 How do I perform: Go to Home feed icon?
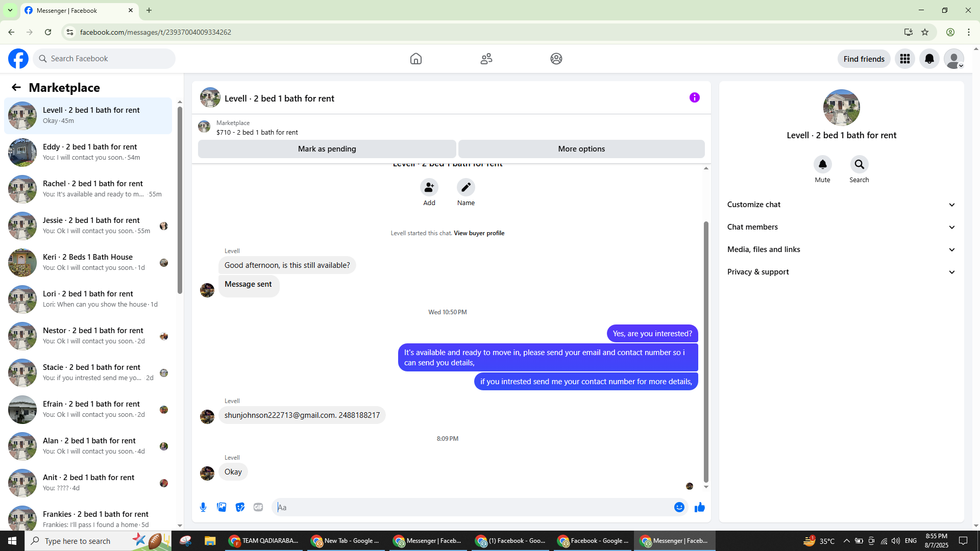(x=416, y=59)
